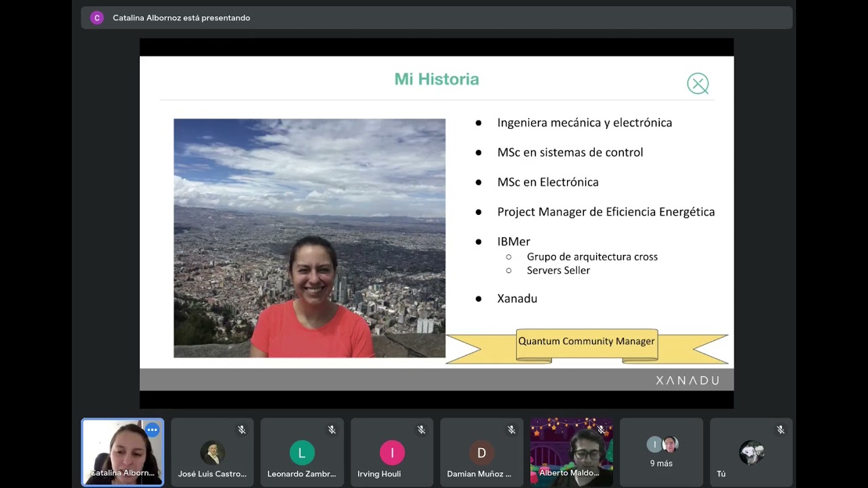The width and height of the screenshot is (868, 488).
Task: Select the Tú self-view tile
Action: click(751, 452)
